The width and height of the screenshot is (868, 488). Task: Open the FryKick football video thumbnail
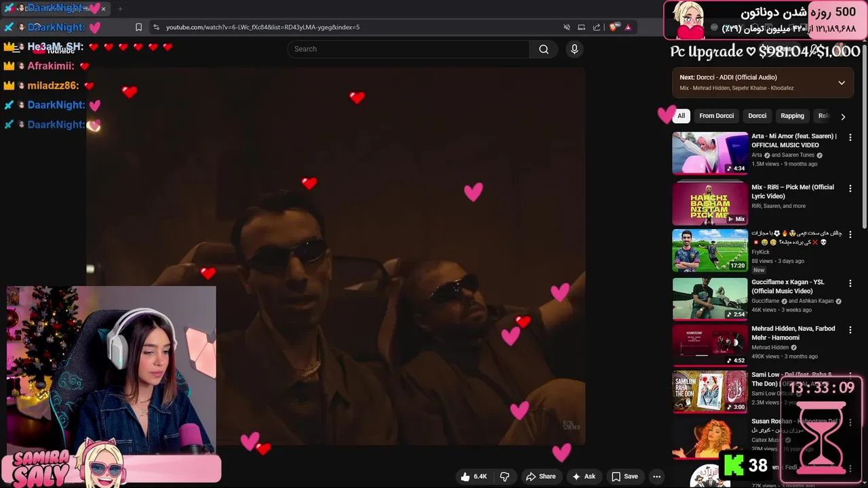(x=710, y=250)
